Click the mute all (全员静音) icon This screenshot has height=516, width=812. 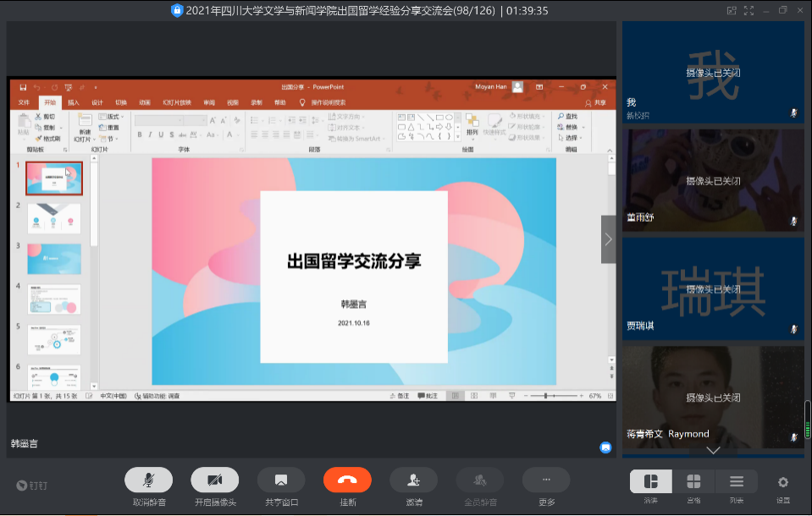[479, 480]
